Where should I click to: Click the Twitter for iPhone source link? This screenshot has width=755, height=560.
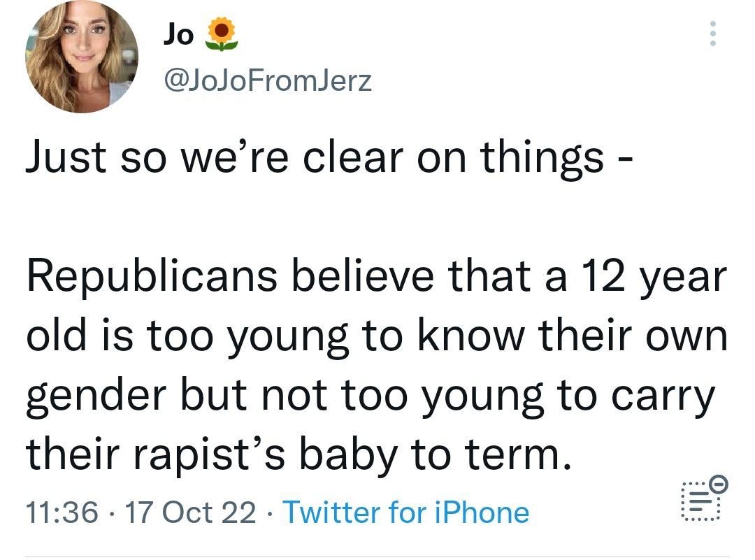pyautogui.click(x=405, y=512)
